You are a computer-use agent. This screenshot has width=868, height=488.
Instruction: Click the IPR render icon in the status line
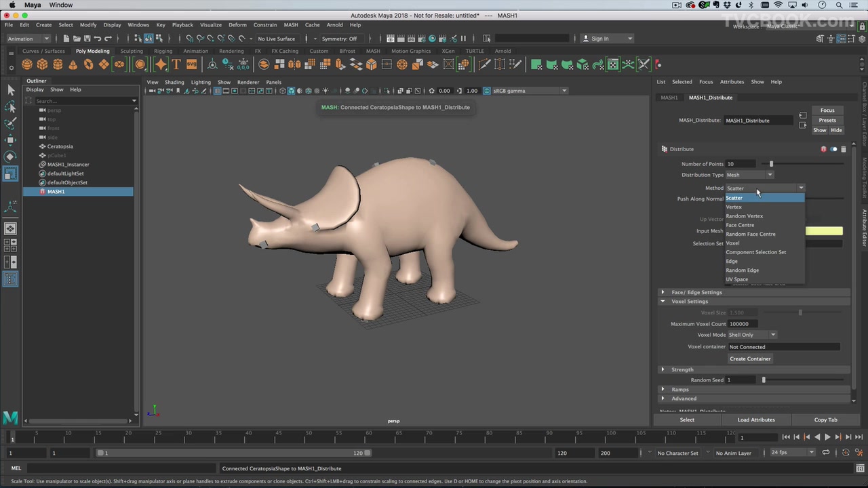413,39
